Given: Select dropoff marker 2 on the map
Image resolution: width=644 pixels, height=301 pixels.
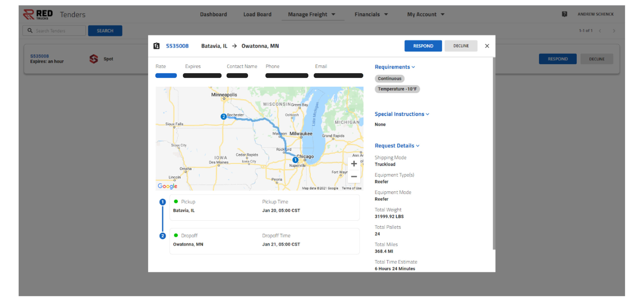Looking at the screenshot, I should point(223,117).
